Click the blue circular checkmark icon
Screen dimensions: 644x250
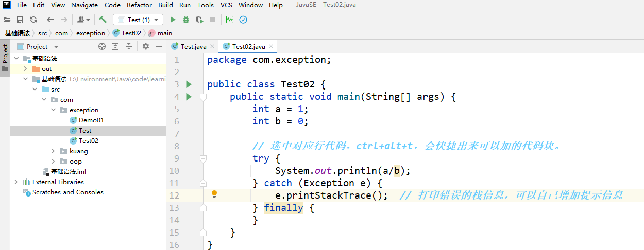click(x=243, y=20)
